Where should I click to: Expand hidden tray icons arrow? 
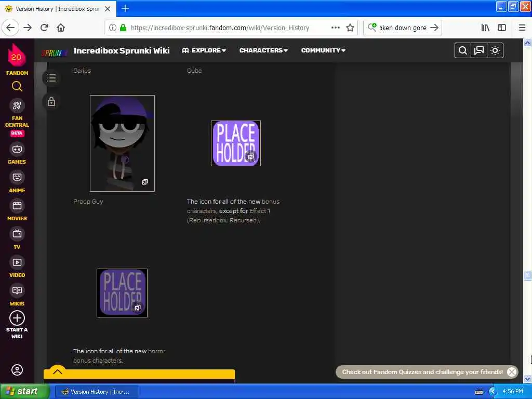pos(494,392)
